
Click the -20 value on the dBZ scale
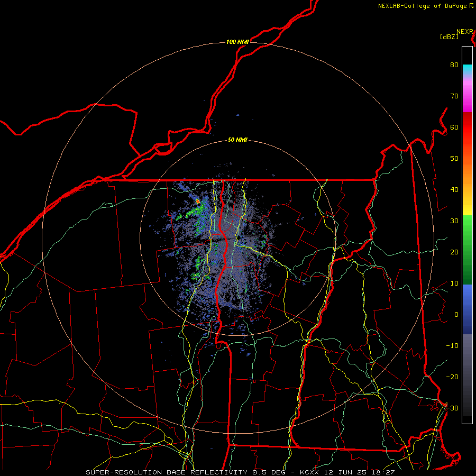[452, 377]
